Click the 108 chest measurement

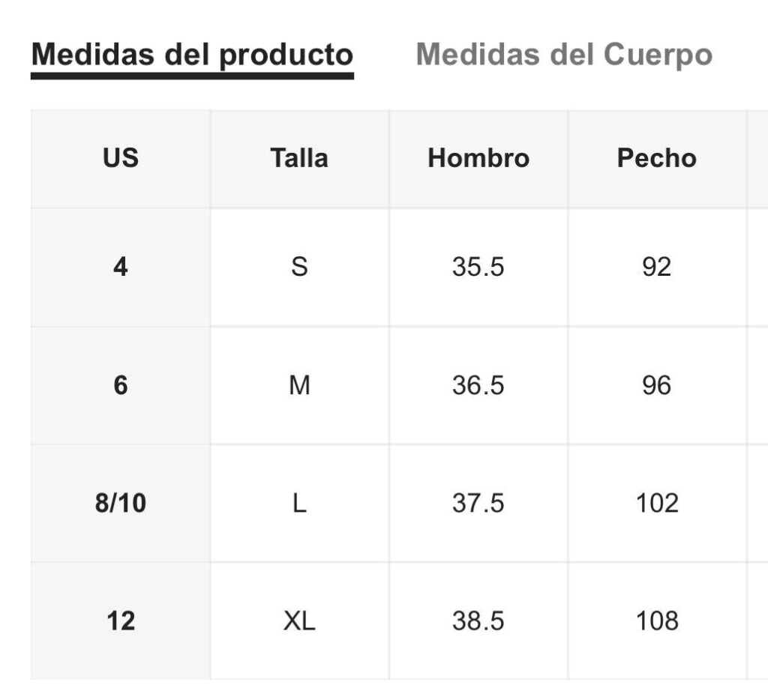pyautogui.click(x=657, y=621)
